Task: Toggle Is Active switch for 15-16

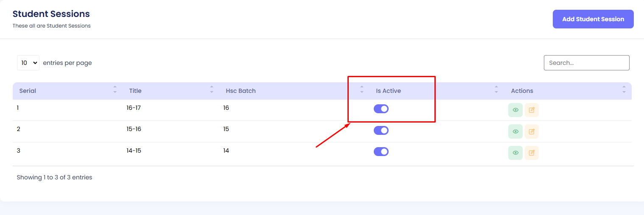Action: (x=381, y=130)
